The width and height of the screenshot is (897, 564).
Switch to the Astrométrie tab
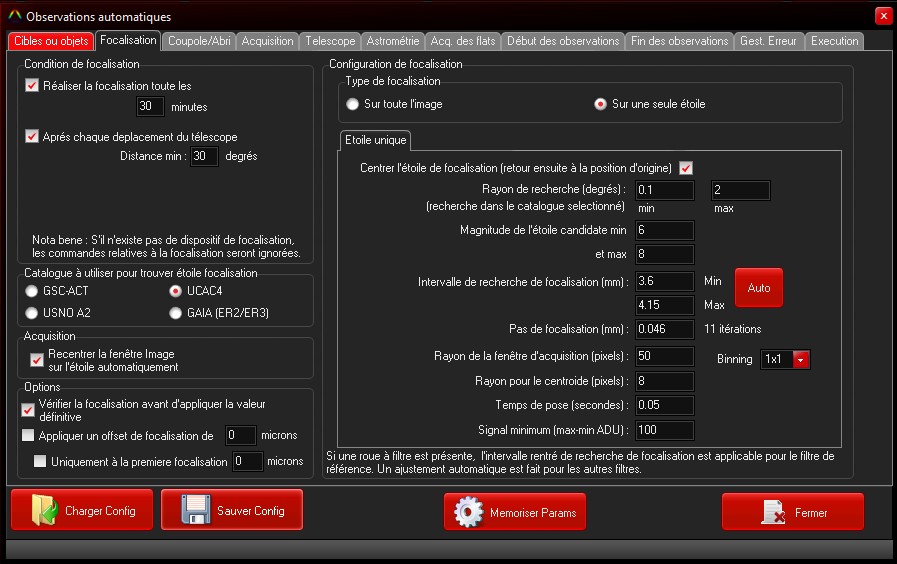coord(392,41)
